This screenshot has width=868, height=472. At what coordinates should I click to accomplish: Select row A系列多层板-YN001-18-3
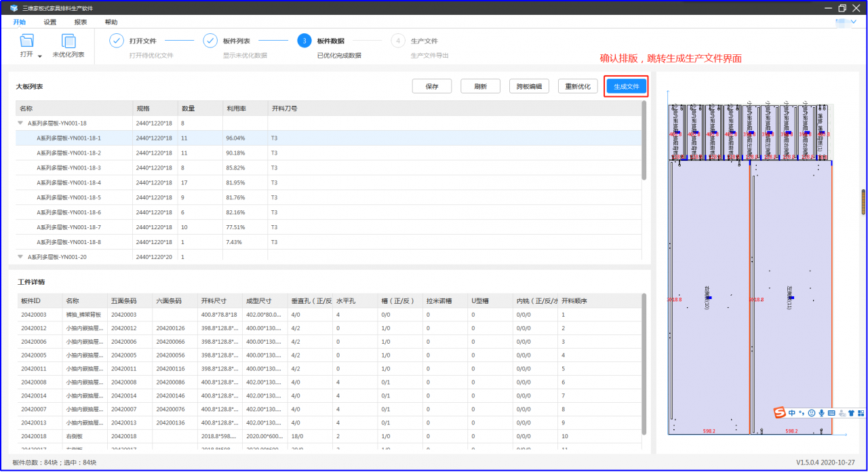329,168
